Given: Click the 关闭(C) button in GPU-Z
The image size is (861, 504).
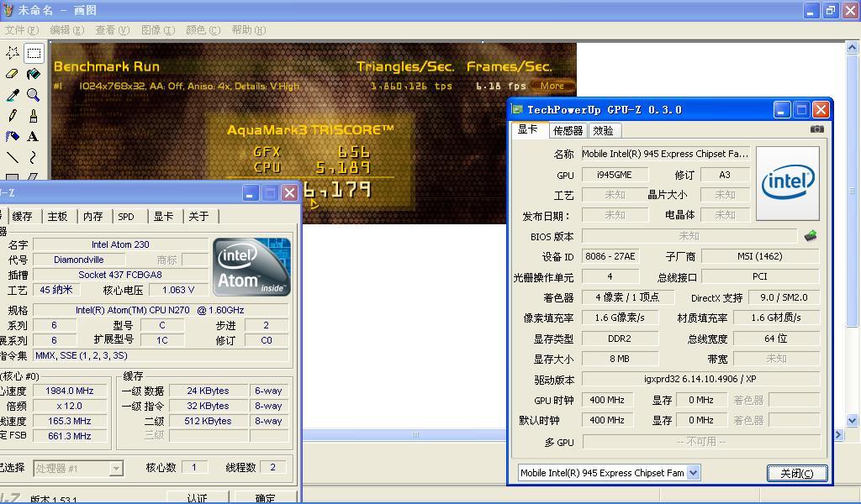Looking at the screenshot, I should coord(797,473).
